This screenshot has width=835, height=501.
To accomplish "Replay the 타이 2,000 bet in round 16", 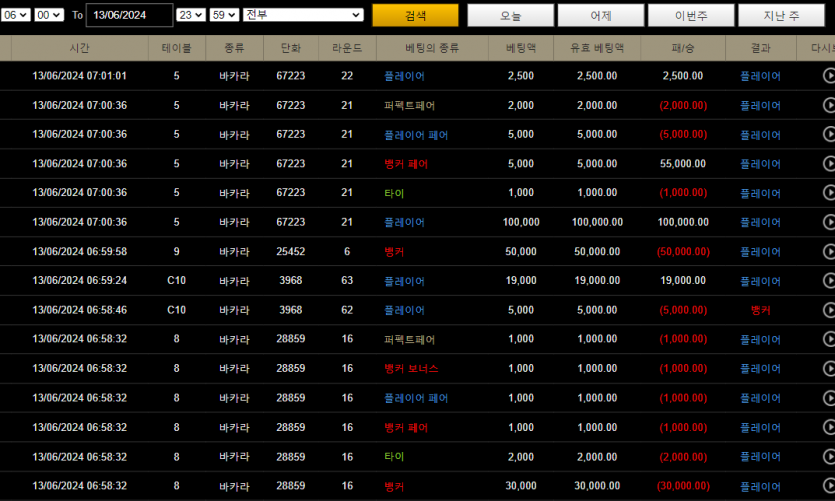I will tap(829, 456).
